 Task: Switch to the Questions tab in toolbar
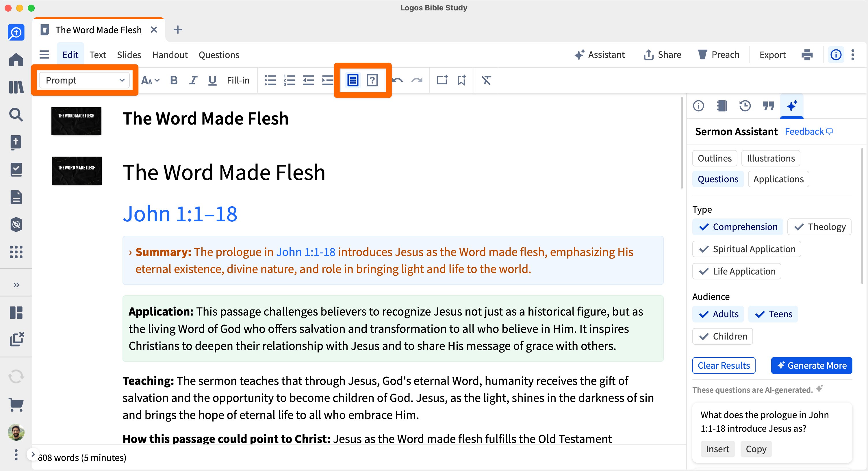click(x=219, y=55)
